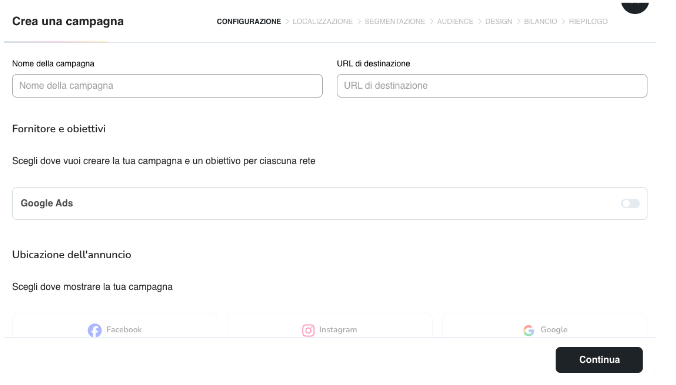Click the Instagram placement label

click(x=338, y=329)
